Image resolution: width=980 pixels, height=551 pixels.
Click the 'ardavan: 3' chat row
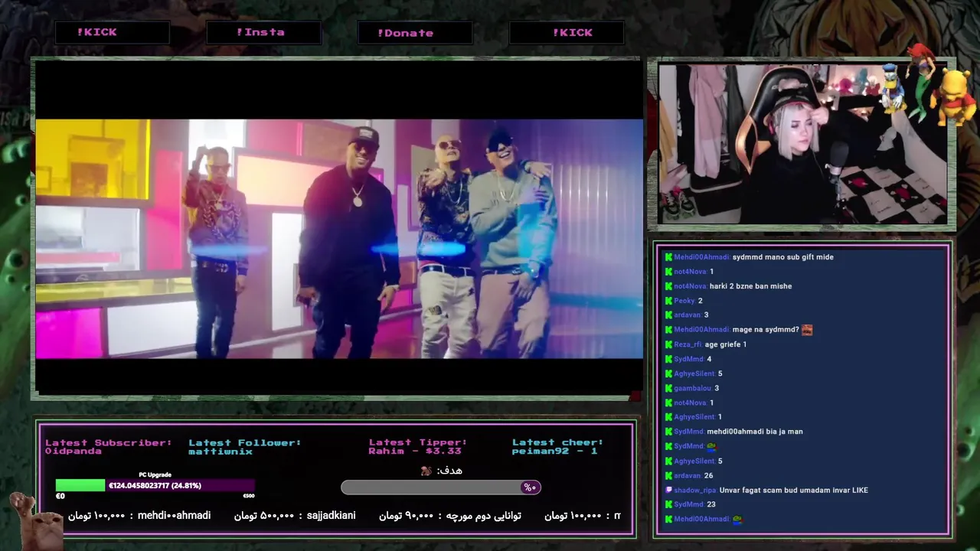(x=687, y=315)
